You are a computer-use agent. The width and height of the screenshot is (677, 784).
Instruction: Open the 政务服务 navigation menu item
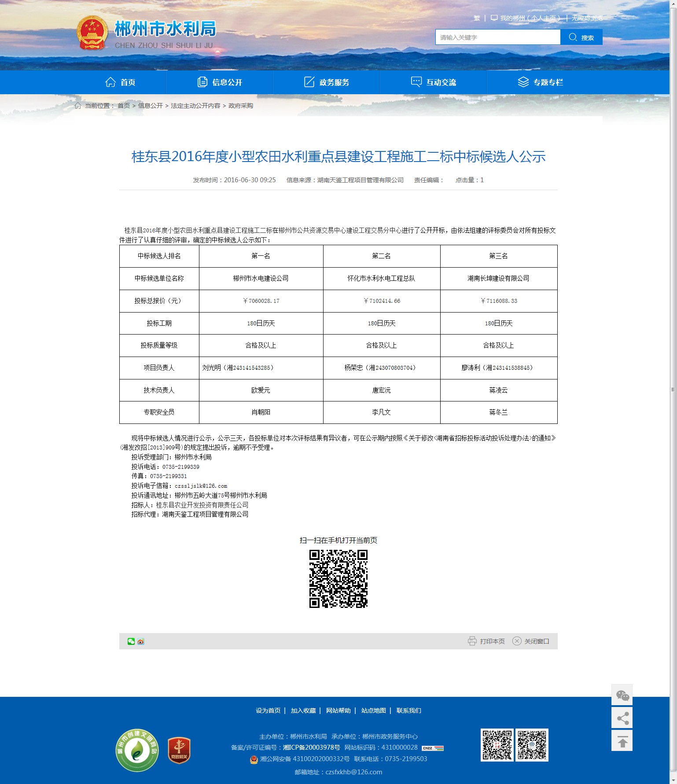(327, 82)
